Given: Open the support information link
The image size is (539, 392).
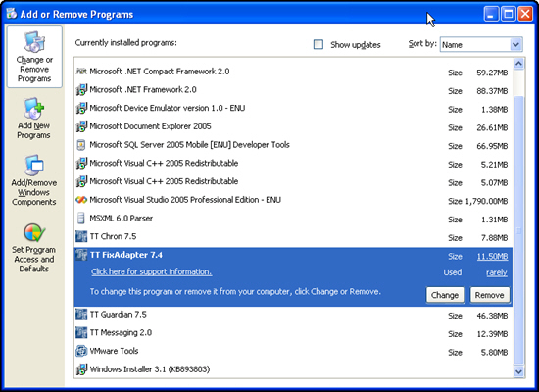Looking at the screenshot, I should (x=151, y=271).
